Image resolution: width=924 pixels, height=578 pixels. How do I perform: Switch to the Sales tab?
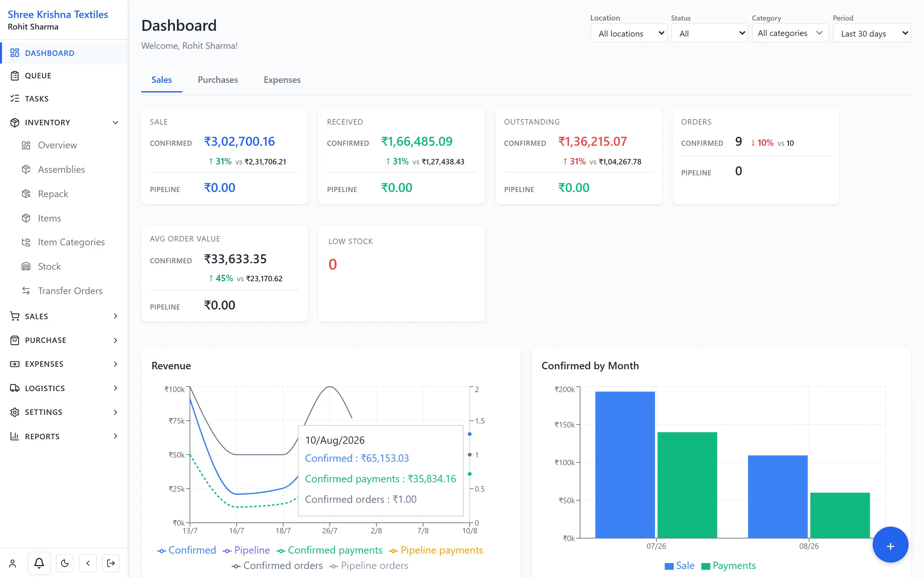coord(161,80)
